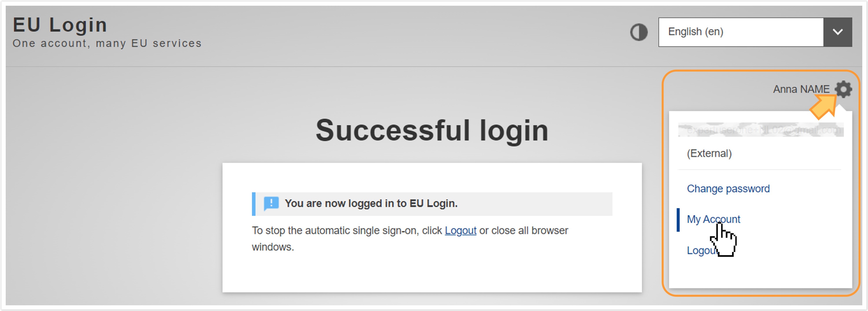Click the One account tagline text

tap(107, 43)
